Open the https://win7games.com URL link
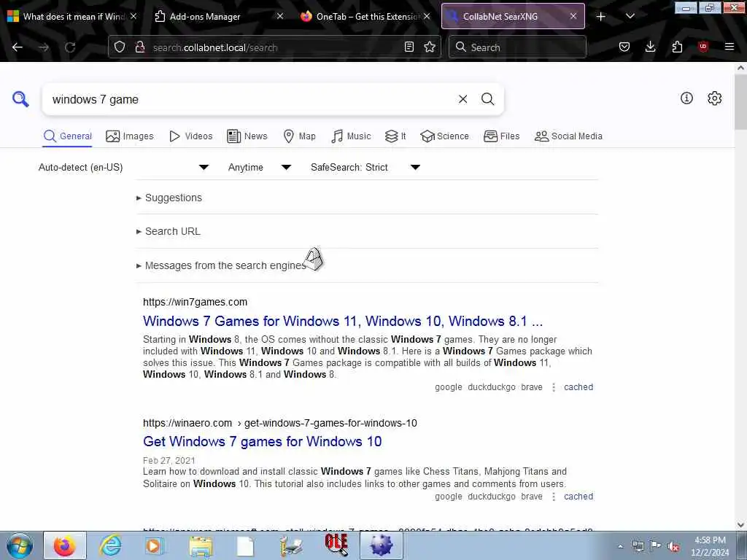This screenshot has width=747, height=560. click(x=195, y=302)
